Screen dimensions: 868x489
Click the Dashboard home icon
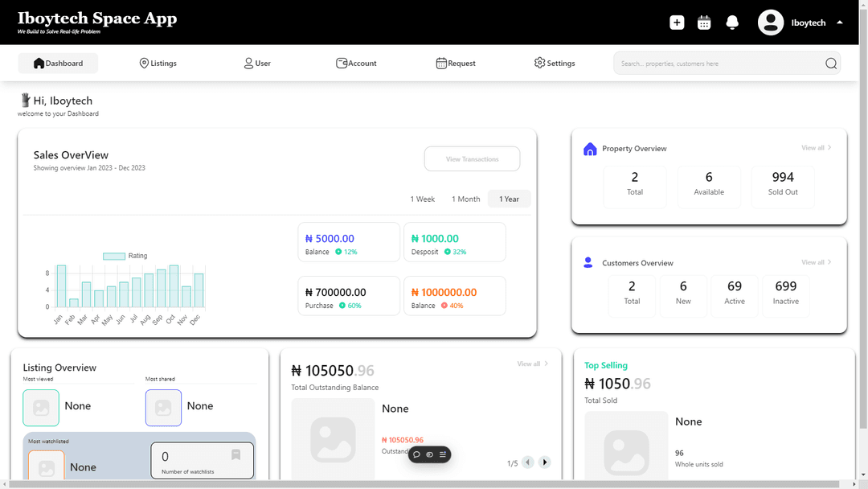pos(39,63)
